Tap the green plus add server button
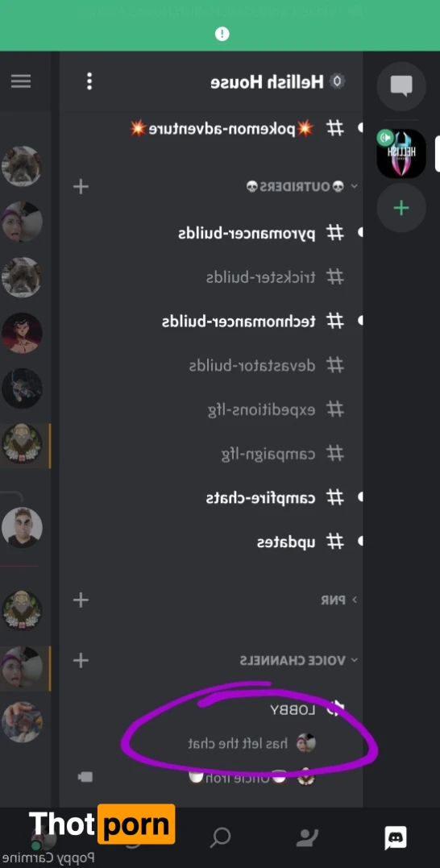 [x=401, y=208]
